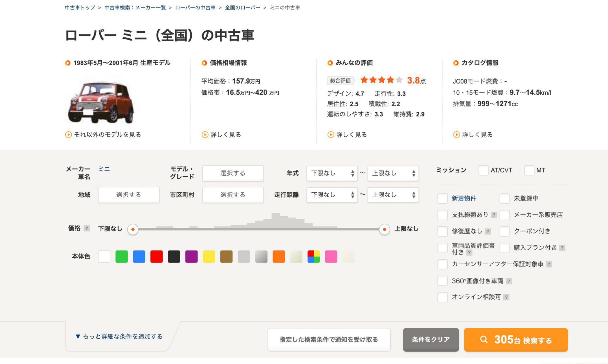This screenshot has width=608, height=364.
Task: Tick the カーセンサーアフター保証対象車 checkbox
Action: tap(442, 264)
